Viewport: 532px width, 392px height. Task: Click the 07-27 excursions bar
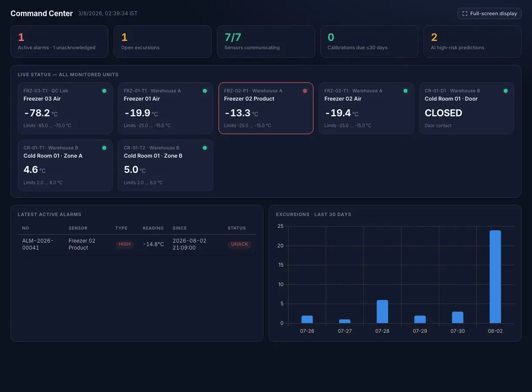(x=345, y=321)
